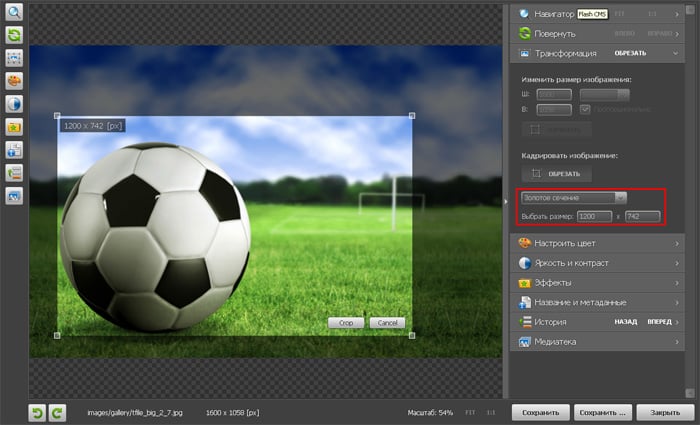
Task: Click the green rotate icon in left toolbar
Action: point(15,35)
